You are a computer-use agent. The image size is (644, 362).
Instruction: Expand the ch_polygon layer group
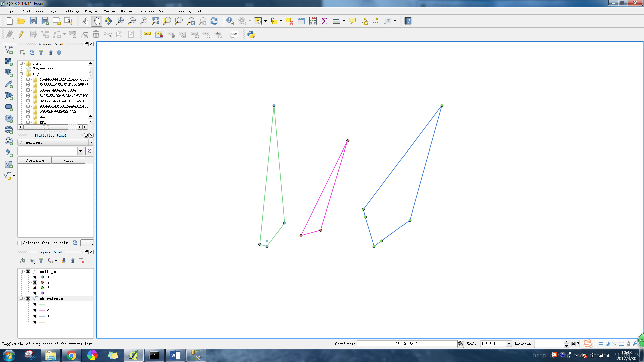[x=21, y=298]
